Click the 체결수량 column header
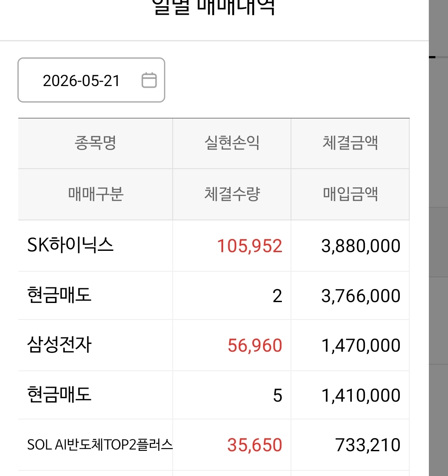448x476 pixels. 232,194
